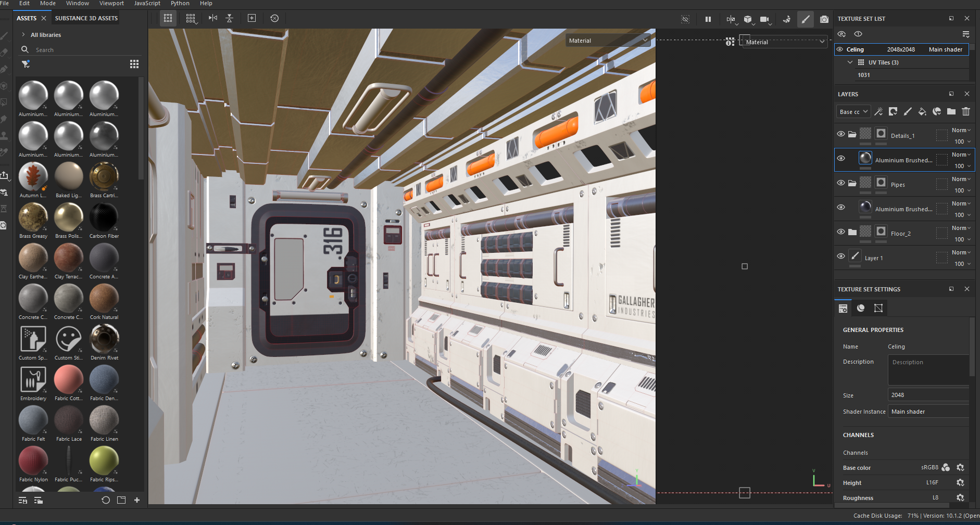The width and height of the screenshot is (980, 525).
Task: Toggle visibility of Celing texture set
Action: point(840,49)
